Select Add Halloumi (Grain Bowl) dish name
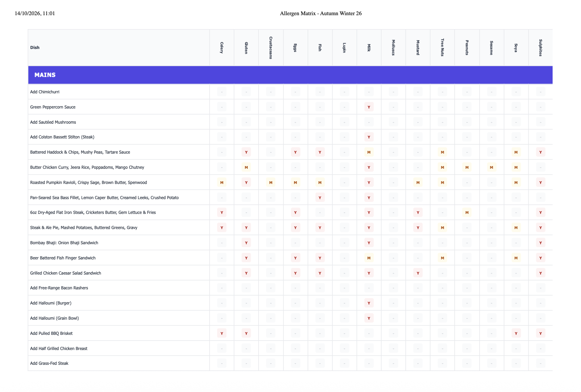The width and height of the screenshot is (581, 392). 54,318
